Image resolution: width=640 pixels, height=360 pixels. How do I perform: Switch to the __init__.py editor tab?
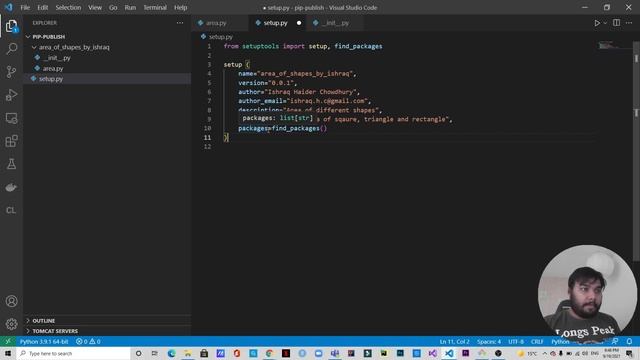(x=336, y=23)
